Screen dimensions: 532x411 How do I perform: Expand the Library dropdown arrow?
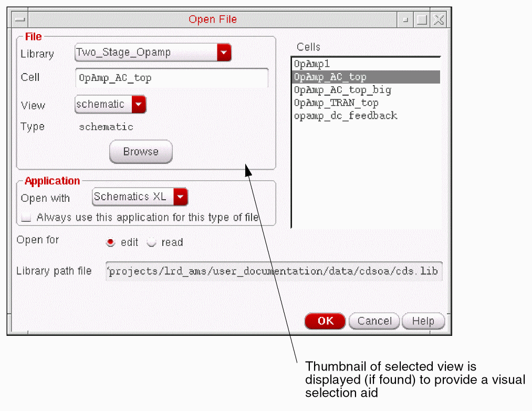pyautogui.click(x=224, y=53)
